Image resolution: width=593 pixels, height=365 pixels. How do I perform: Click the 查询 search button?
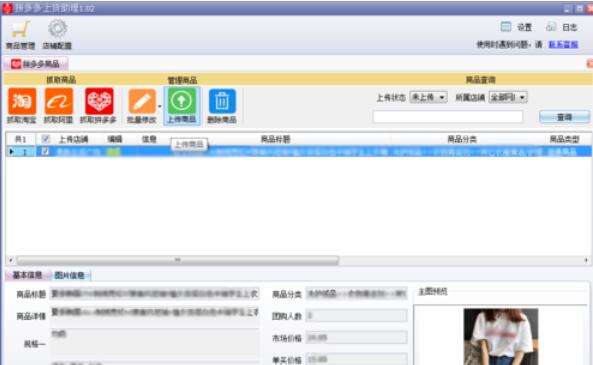tap(564, 117)
